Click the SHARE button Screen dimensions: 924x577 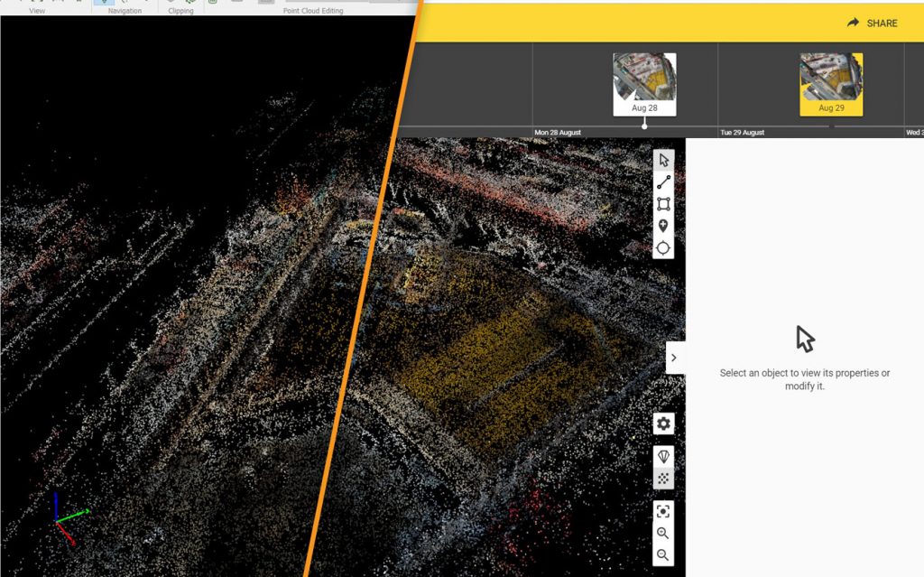coord(872,23)
